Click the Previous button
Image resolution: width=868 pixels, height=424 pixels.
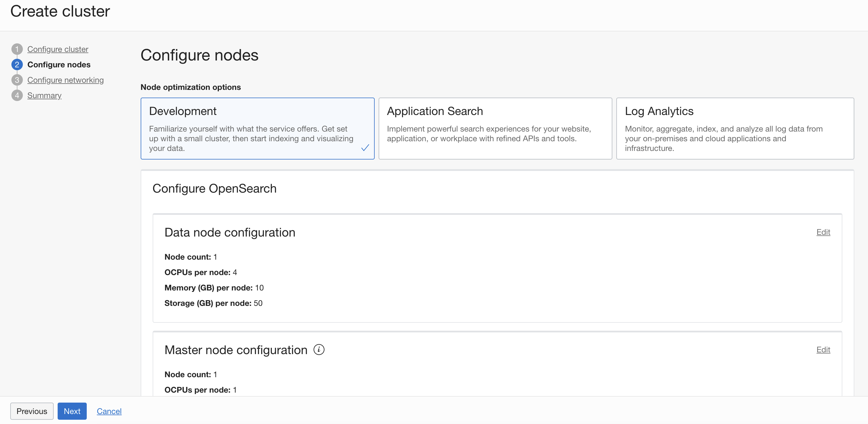[x=32, y=411]
